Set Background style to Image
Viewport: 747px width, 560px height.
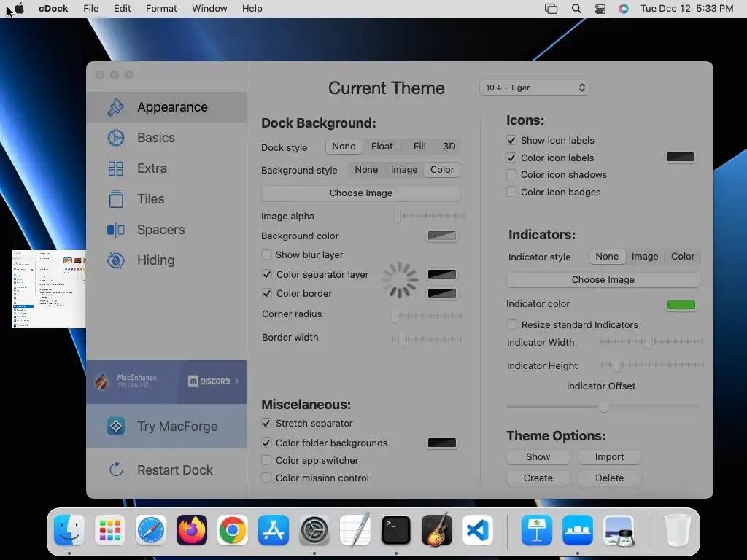pos(404,170)
